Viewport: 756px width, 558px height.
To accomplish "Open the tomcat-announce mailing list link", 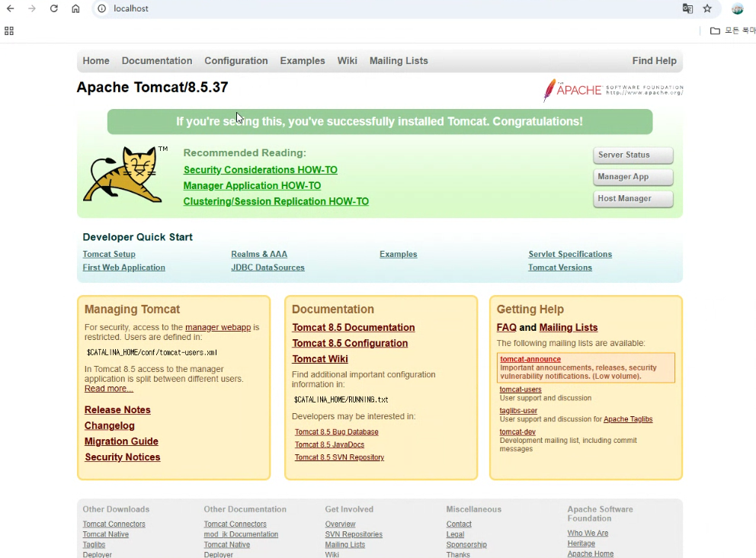I will coord(530,359).
